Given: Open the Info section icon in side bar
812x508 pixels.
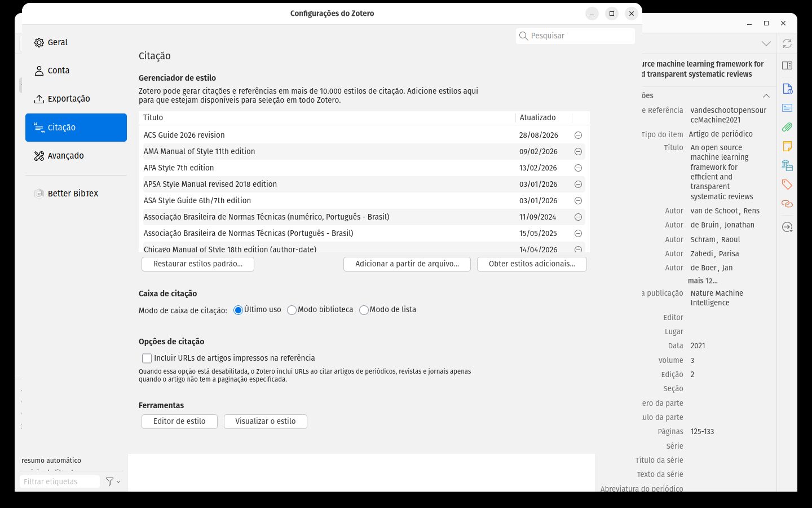Looking at the screenshot, I should (787, 89).
